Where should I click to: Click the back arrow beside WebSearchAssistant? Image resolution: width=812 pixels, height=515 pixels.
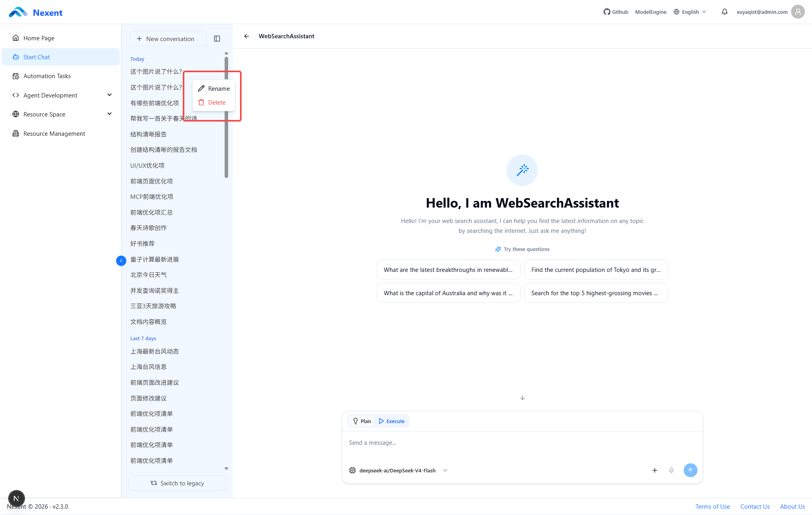(x=247, y=36)
